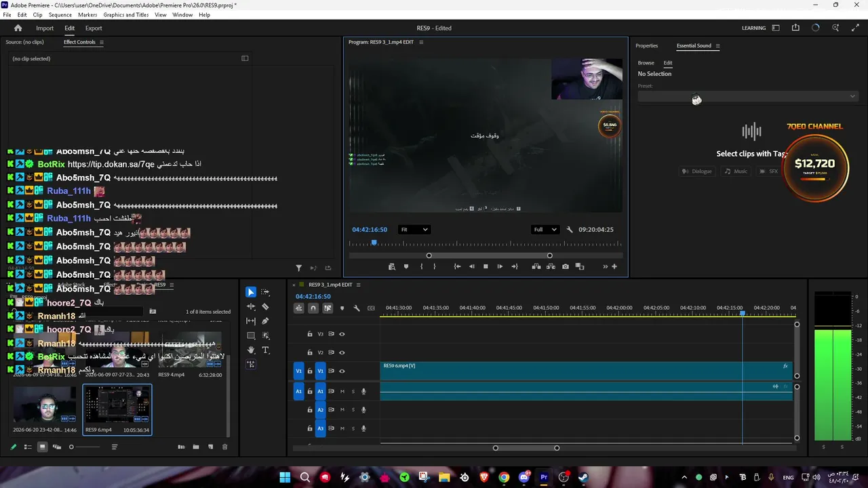Select the Track Select Forward tool
Image resolution: width=868 pixels, height=488 pixels.
(265, 292)
